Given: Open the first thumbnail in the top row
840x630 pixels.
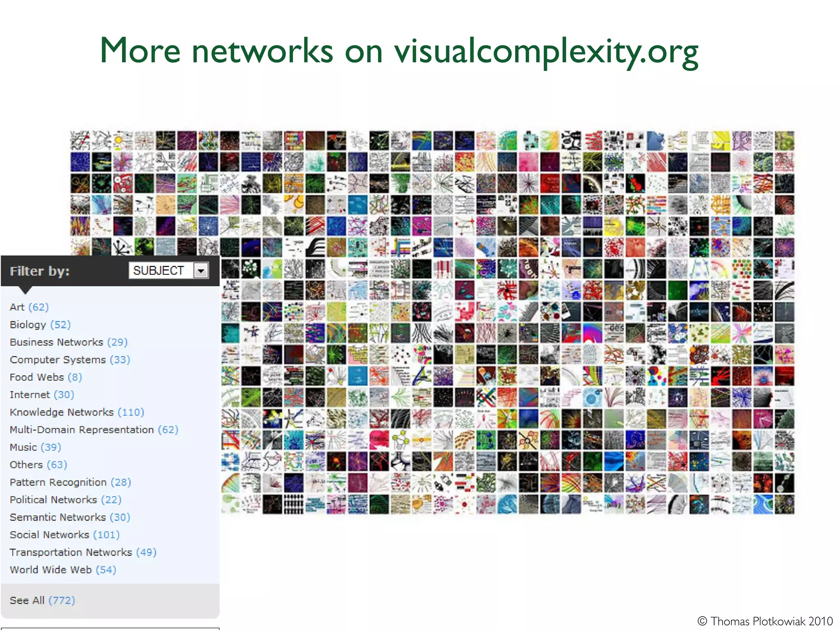Looking at the screenshot, I should pyautogui.click(x=80, y=141).
